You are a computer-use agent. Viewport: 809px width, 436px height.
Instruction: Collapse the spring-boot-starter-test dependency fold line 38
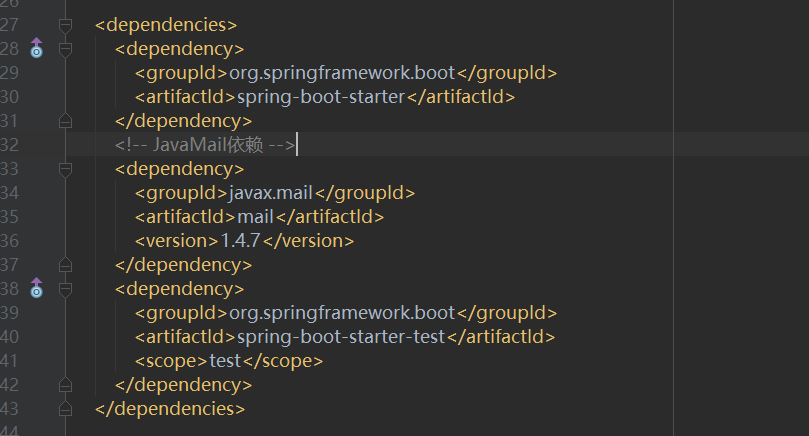(65, 289)
